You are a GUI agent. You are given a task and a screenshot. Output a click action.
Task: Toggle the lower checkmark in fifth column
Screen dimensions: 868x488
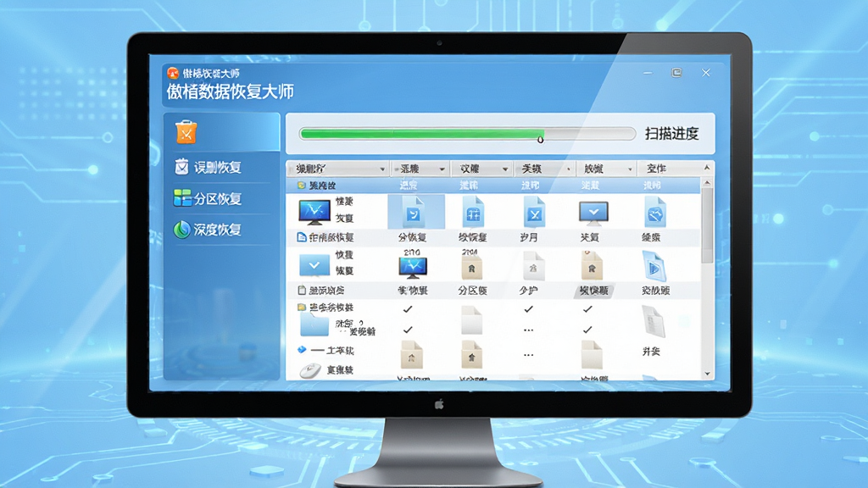(588, 330)
